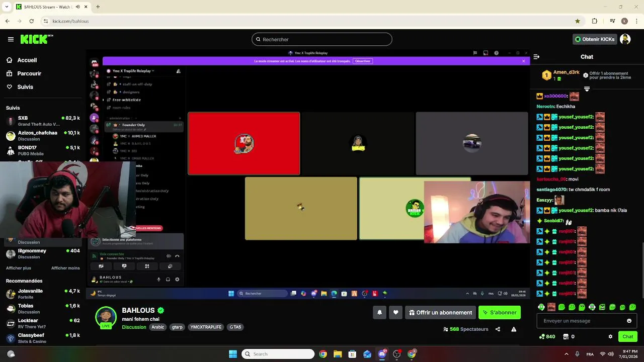Screen dimensions: 644x362
Task: Open the browser extensions puzzle icon
Action: [x=595, y=21]
